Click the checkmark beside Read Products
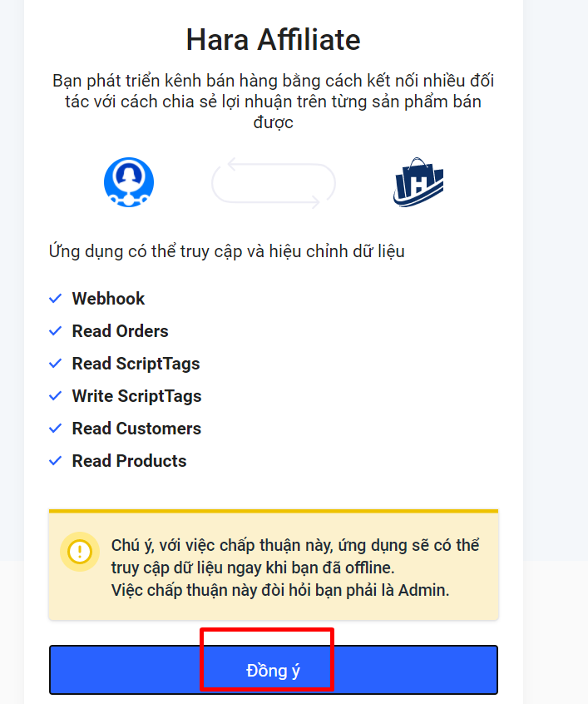The image size is (588, 704). point(55,461)
